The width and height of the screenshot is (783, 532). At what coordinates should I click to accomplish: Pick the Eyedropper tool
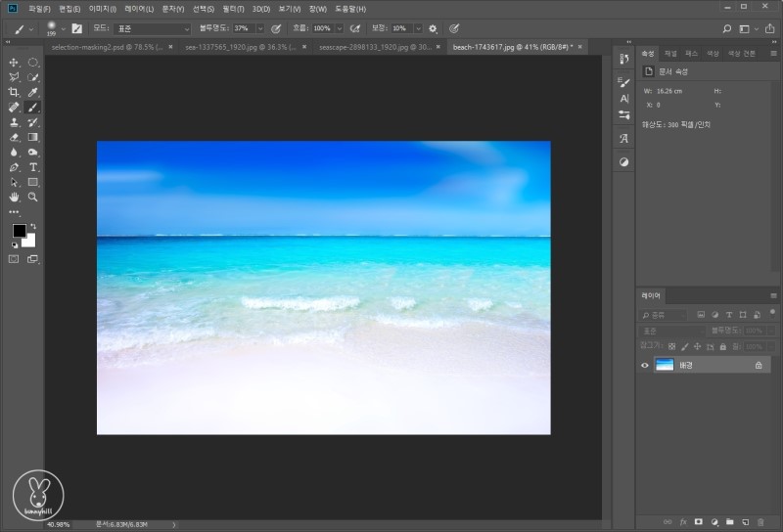[x=32, y=92]
